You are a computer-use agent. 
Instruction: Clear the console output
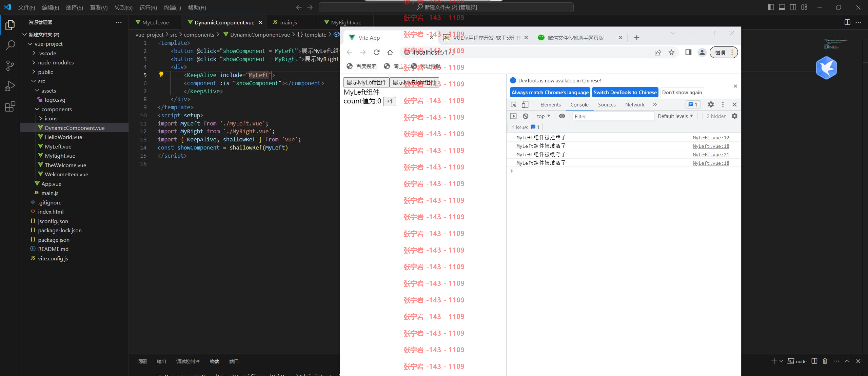tap(526, 116)
